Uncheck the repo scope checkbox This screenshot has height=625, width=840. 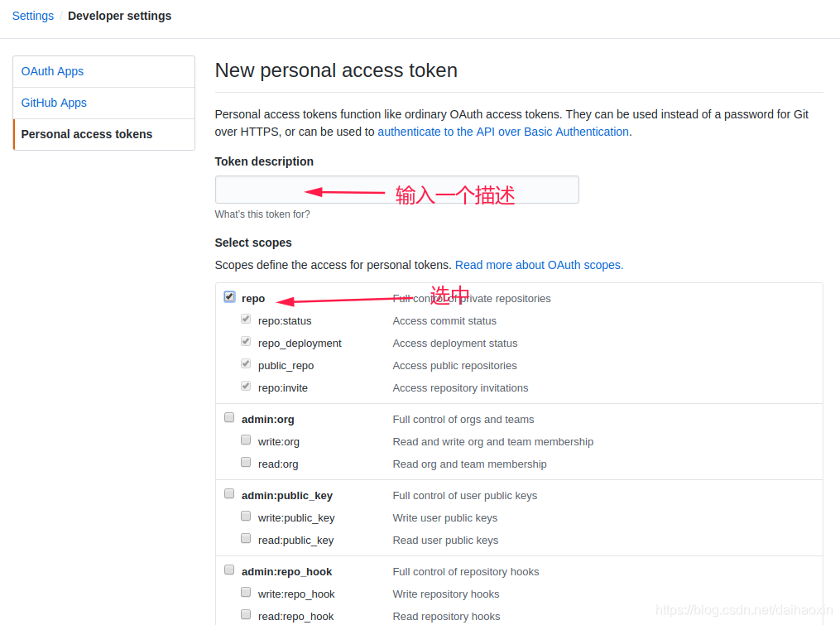pos(229,297)
